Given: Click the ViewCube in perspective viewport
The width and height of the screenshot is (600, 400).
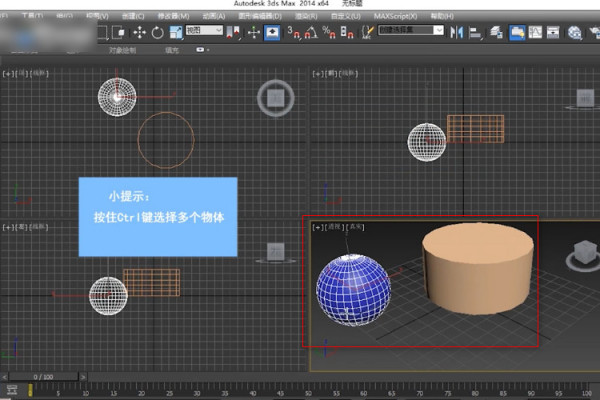Looking at the screenshot, I should coord(585,253).
